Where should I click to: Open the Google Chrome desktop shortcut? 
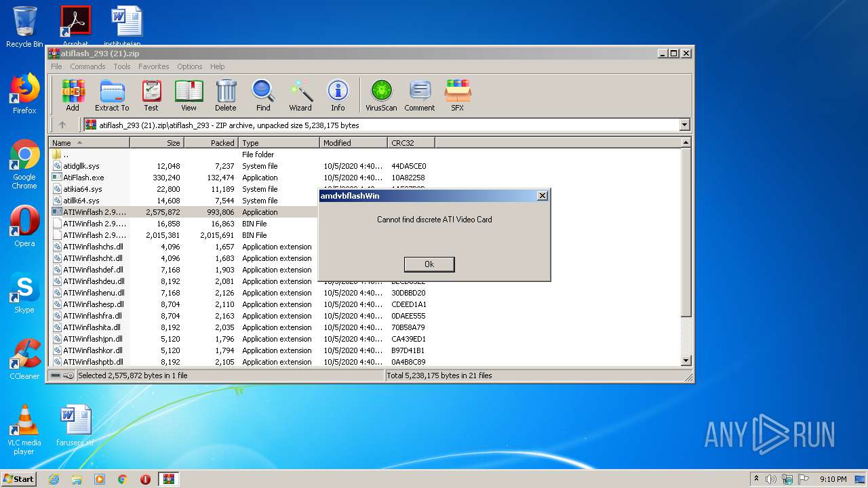point(24,165)
